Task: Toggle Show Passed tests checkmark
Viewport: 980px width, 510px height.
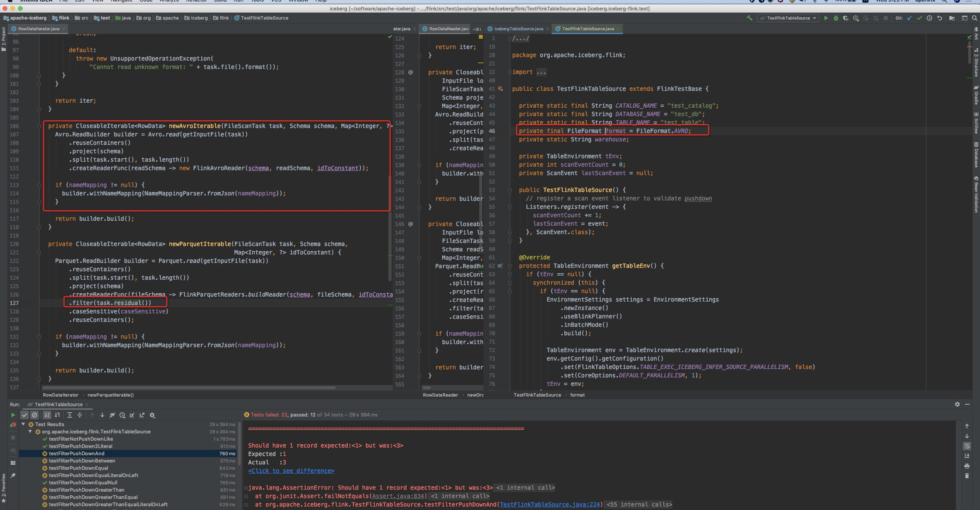Action: (x=25, y=415)
